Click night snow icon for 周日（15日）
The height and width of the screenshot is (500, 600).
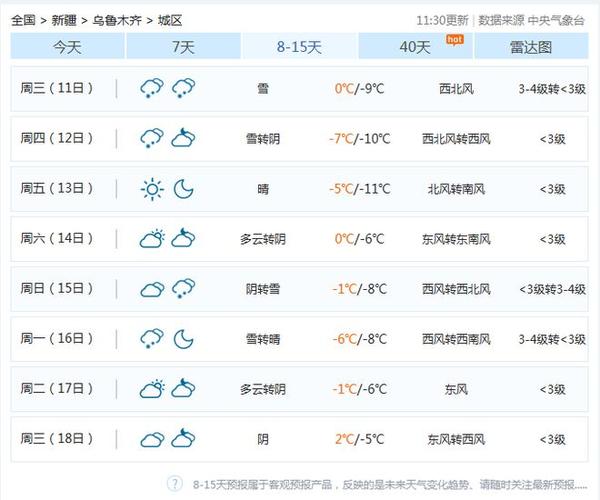(183, 289)
